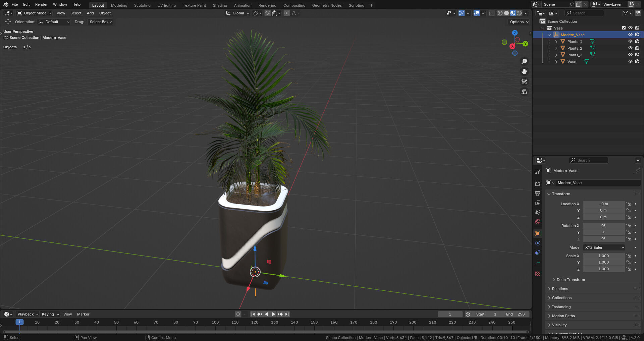
Task: Add new collection in outliner
Action: coord(638,13)
